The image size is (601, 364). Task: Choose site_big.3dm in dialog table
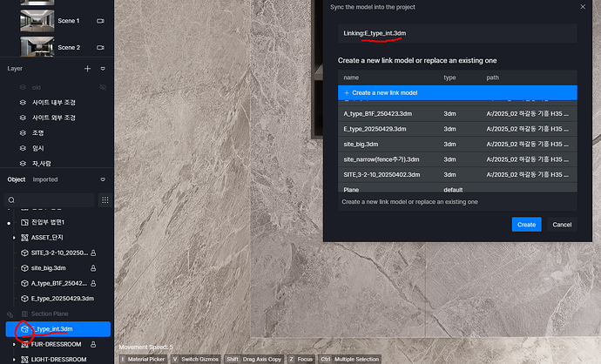point(457,144)
